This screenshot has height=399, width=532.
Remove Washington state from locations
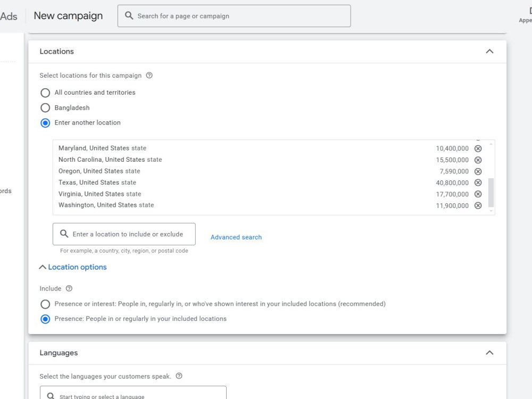[x=478, y=205]
